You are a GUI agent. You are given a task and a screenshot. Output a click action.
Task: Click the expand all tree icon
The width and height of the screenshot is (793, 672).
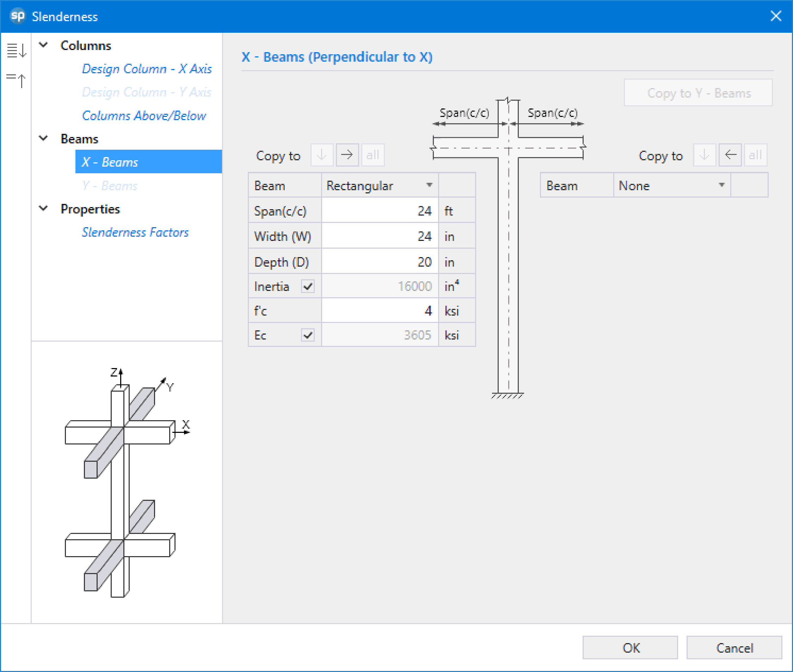pos(17,50)
